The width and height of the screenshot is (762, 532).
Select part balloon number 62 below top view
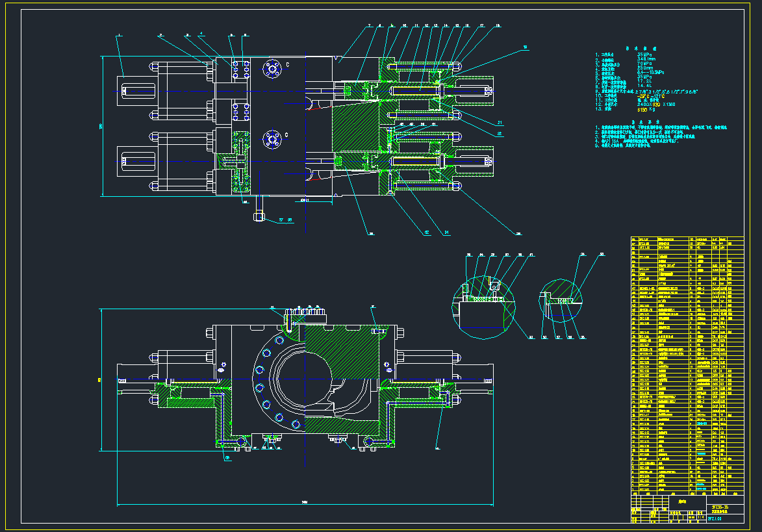coord(427,233)
